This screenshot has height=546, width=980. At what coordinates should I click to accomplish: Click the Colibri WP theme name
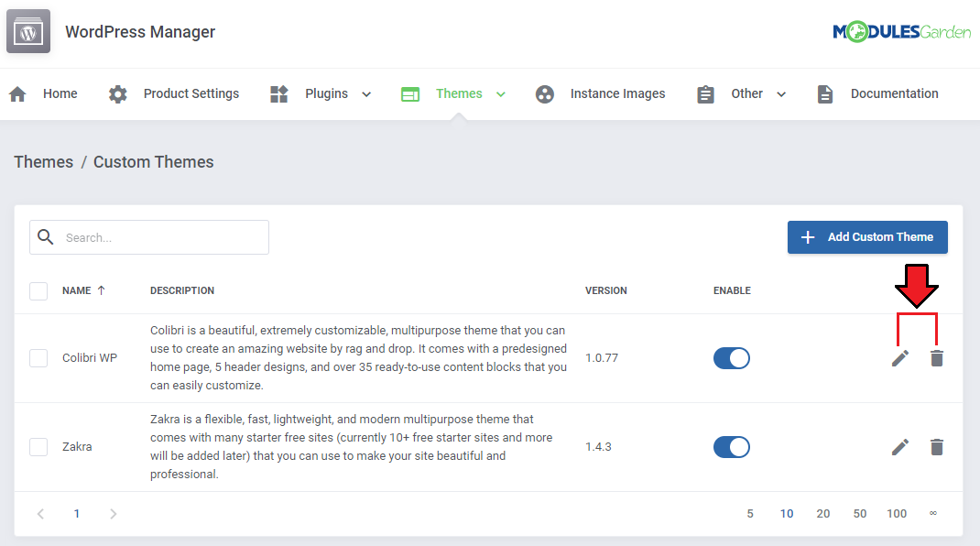pos(90,358)
